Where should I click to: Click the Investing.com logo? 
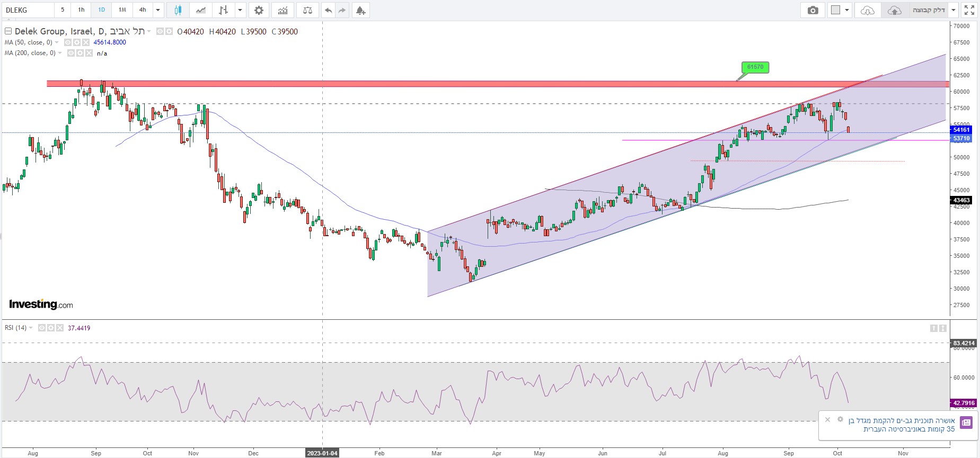coord(41,304)
